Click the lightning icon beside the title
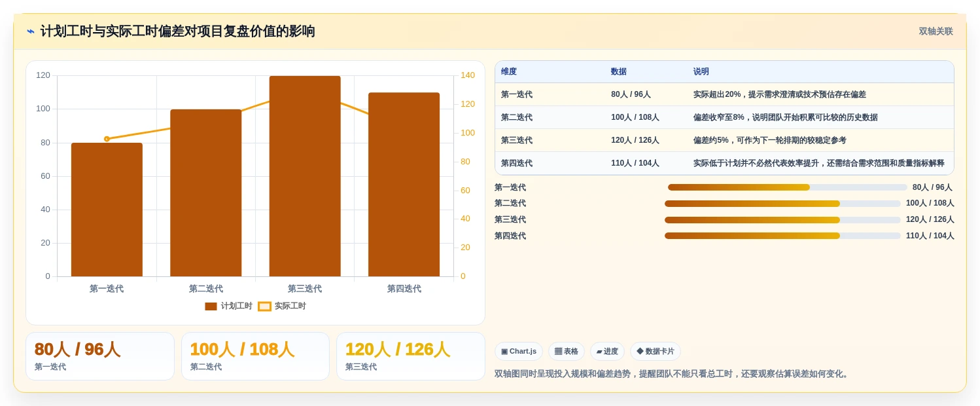 coord(31,31)
